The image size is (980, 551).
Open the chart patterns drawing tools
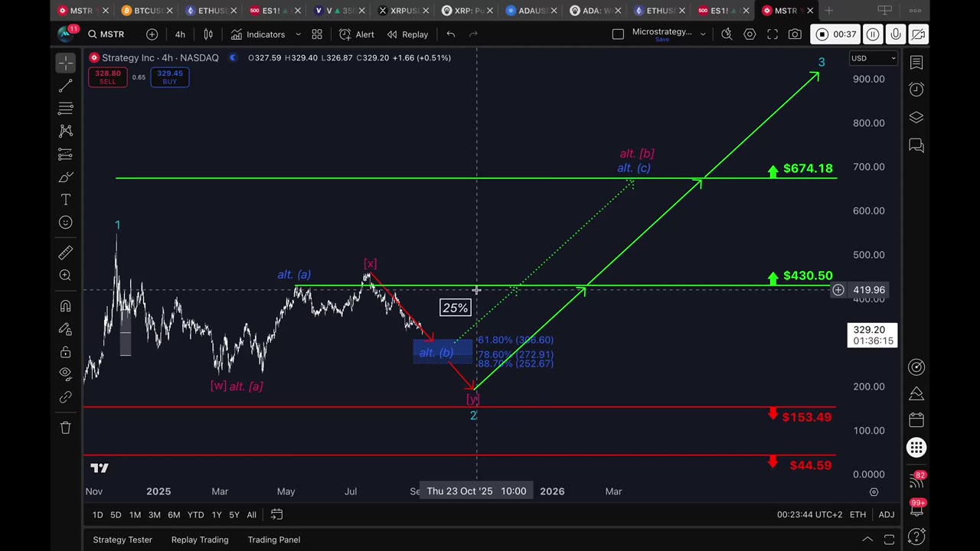(x=65, y=131)
